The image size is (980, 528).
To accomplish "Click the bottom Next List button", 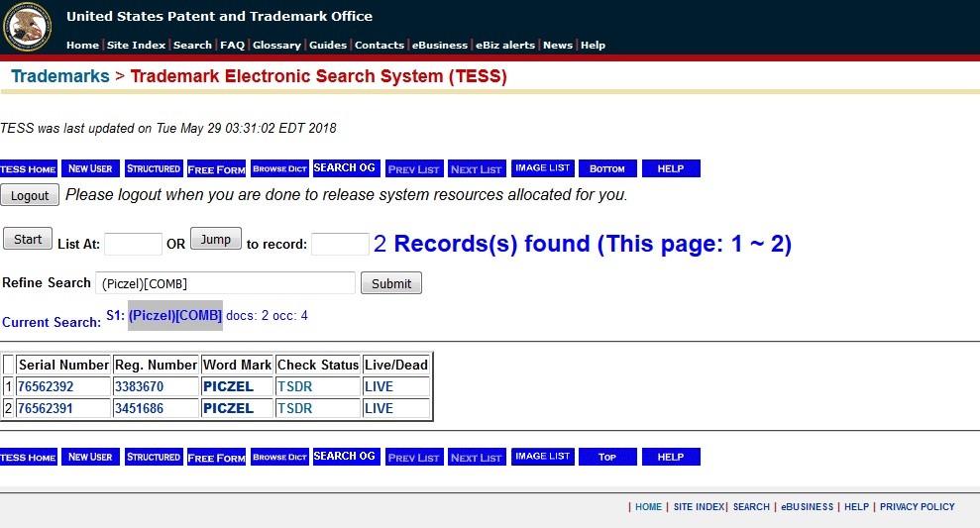I will (477, 457).
